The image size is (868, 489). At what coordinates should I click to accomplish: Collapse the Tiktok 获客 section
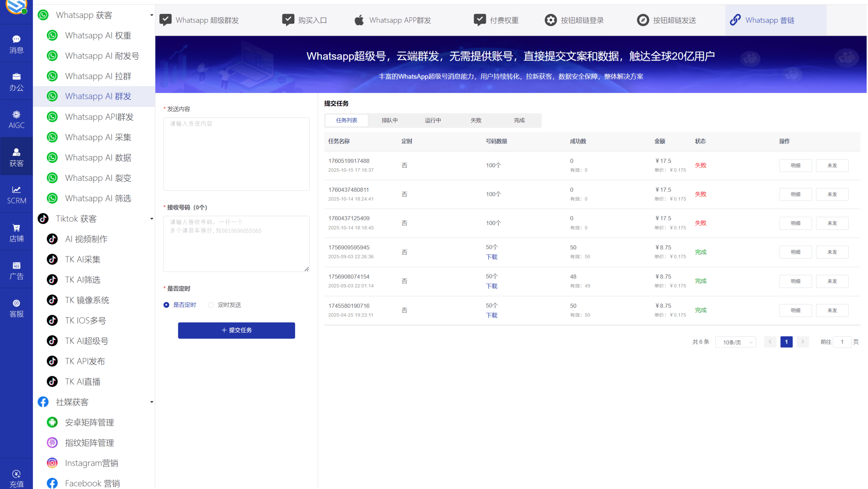(x=152, y=219)
